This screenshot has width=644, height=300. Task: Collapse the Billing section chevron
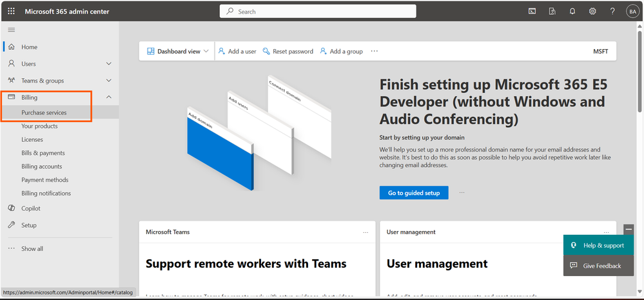coord(109,97)
